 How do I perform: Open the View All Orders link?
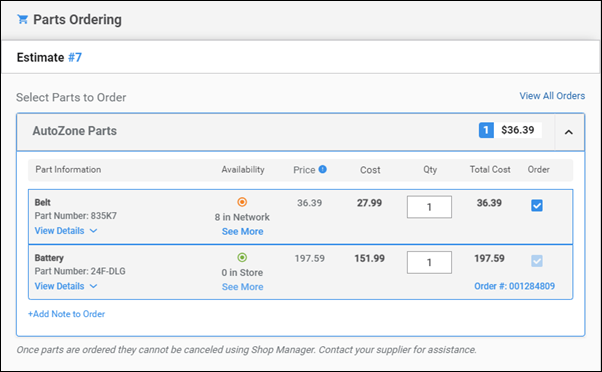pos(552,96)
